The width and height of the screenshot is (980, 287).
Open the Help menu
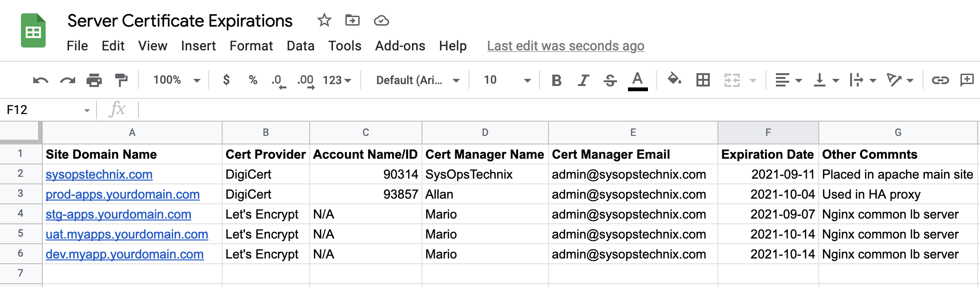(x=452, y=46)
